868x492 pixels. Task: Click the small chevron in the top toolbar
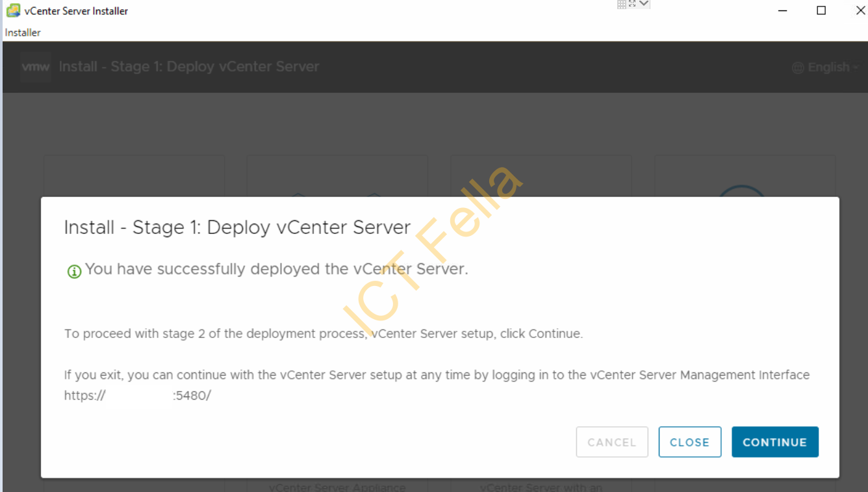point(644,4)
